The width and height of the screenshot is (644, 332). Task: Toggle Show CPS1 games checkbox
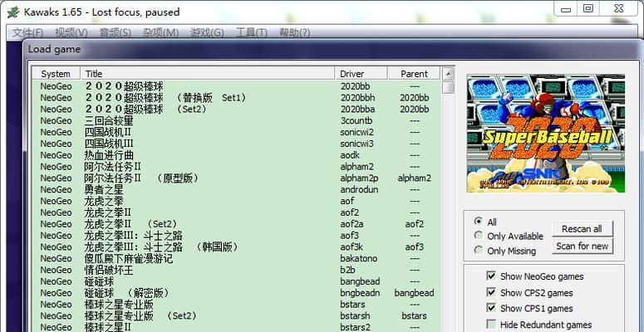coord(491,308)
